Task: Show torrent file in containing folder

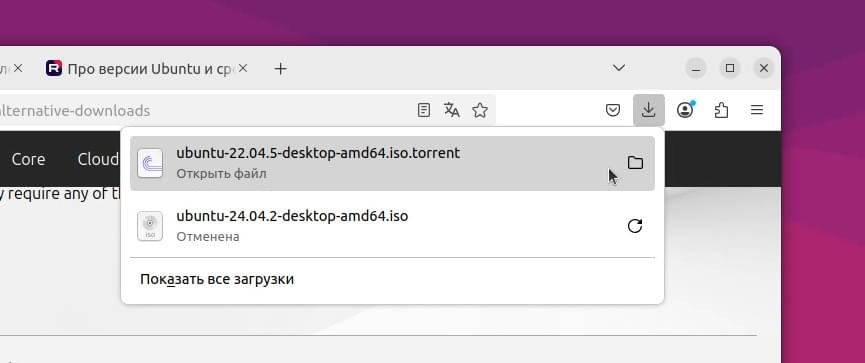Action: (x=635, y=163)
